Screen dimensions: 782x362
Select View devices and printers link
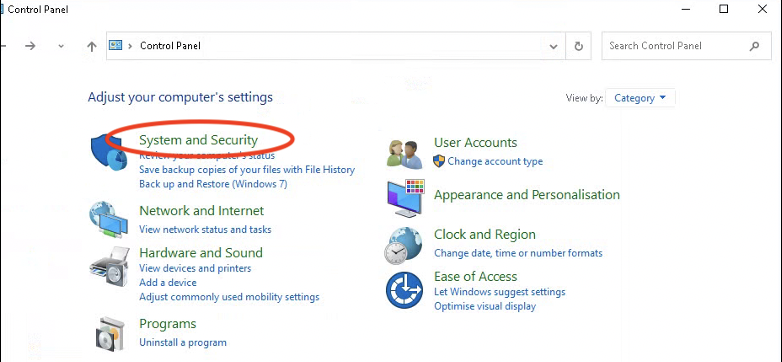[x=195, y=268]
